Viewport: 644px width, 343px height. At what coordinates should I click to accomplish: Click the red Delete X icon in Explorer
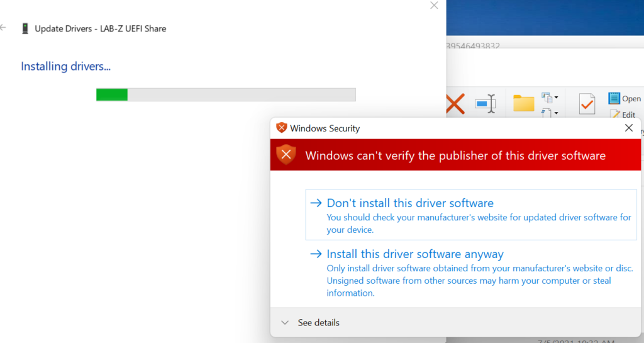click(x=455, y=104)
